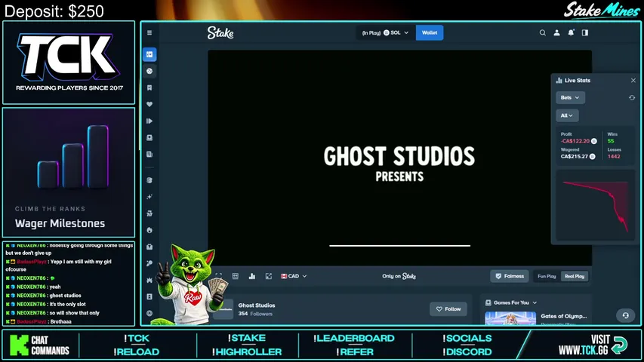The image size is (644, 362).
Task: Open the Fairness button
Action: (x=510, y=276)
